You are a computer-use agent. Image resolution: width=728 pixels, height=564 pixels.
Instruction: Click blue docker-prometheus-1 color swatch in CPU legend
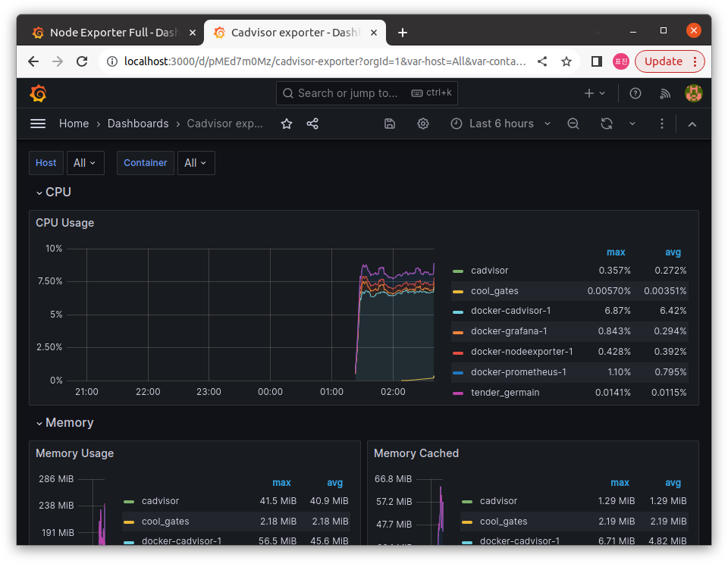(458, 373)
